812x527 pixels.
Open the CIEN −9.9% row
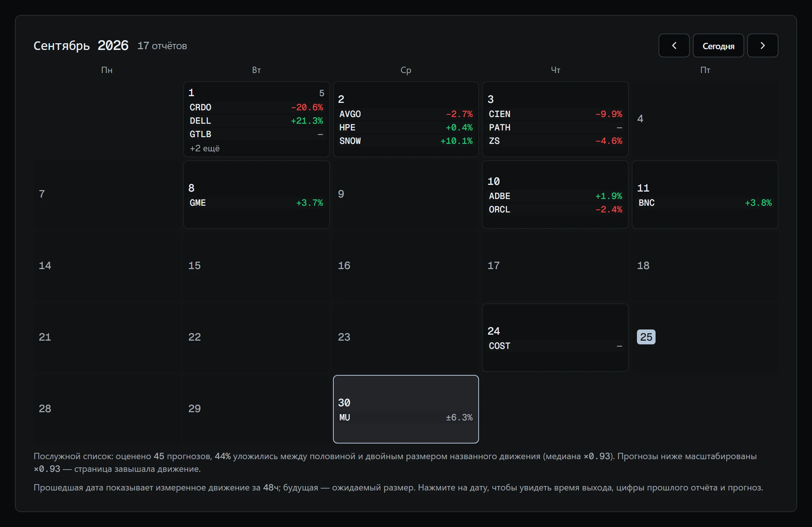point(555,114)
